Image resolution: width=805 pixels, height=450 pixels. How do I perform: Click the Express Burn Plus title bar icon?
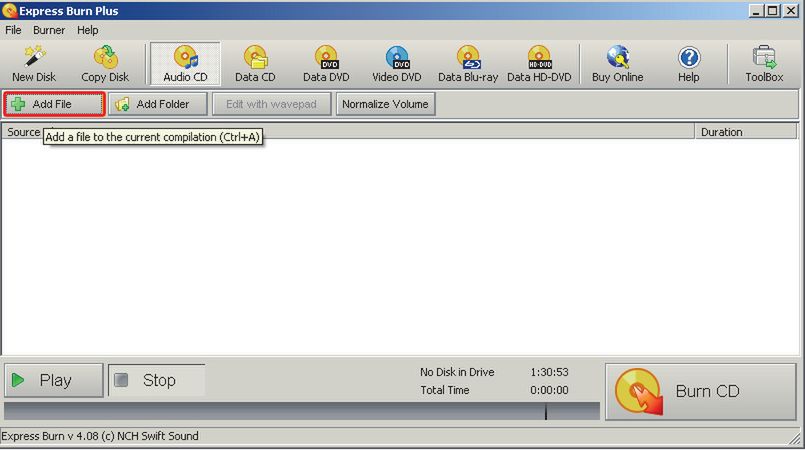point(9,10)
